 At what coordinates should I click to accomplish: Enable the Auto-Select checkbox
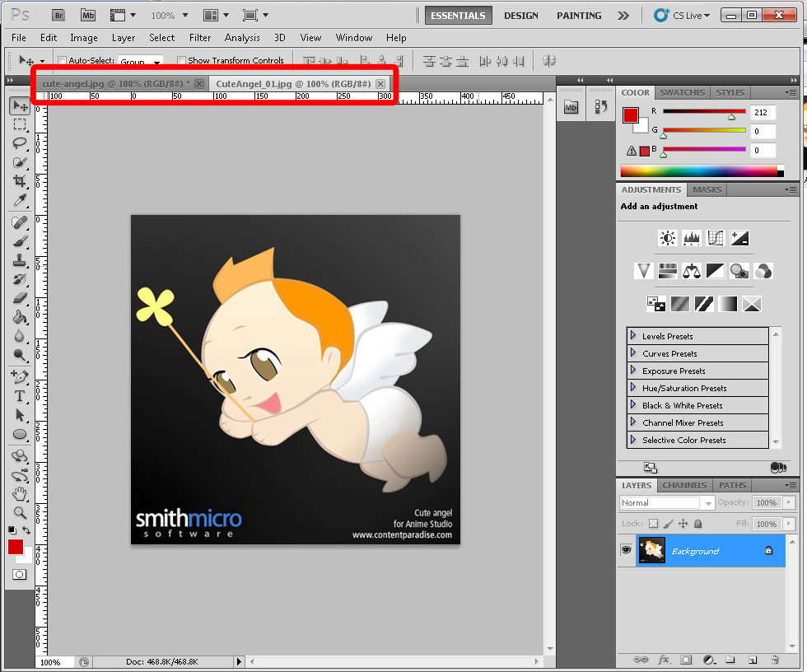click(63, 61)
